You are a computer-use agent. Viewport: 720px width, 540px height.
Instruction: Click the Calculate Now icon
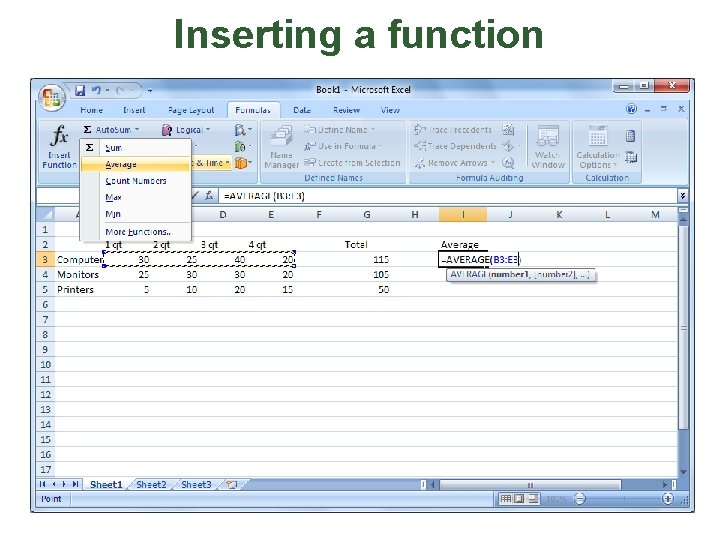tap(631, 136)
